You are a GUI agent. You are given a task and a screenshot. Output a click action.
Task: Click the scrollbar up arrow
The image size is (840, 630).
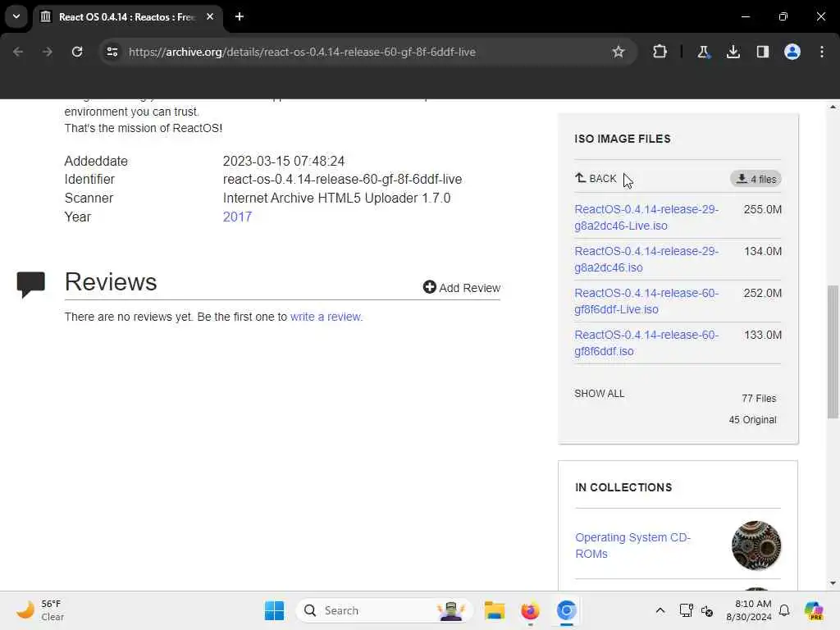pos(833,107)
